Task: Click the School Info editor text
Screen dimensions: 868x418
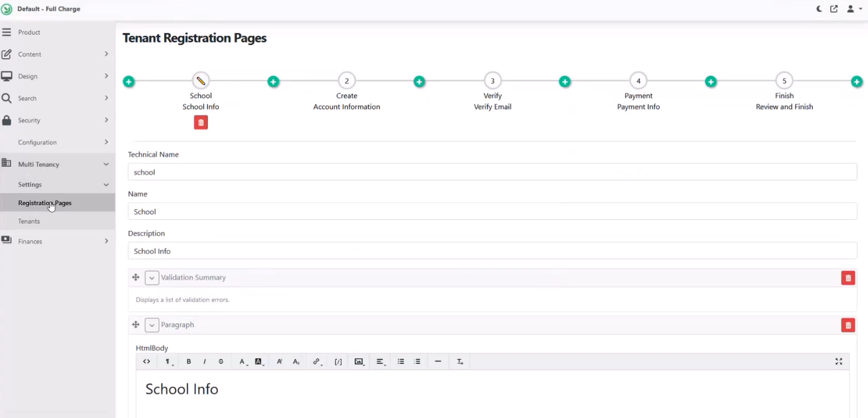Action: [182, 389]
